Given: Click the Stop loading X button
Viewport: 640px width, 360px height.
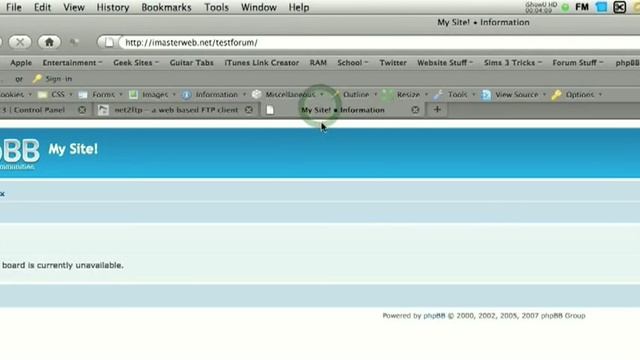Looking at the screenshot, I should [x=20, y=42].
